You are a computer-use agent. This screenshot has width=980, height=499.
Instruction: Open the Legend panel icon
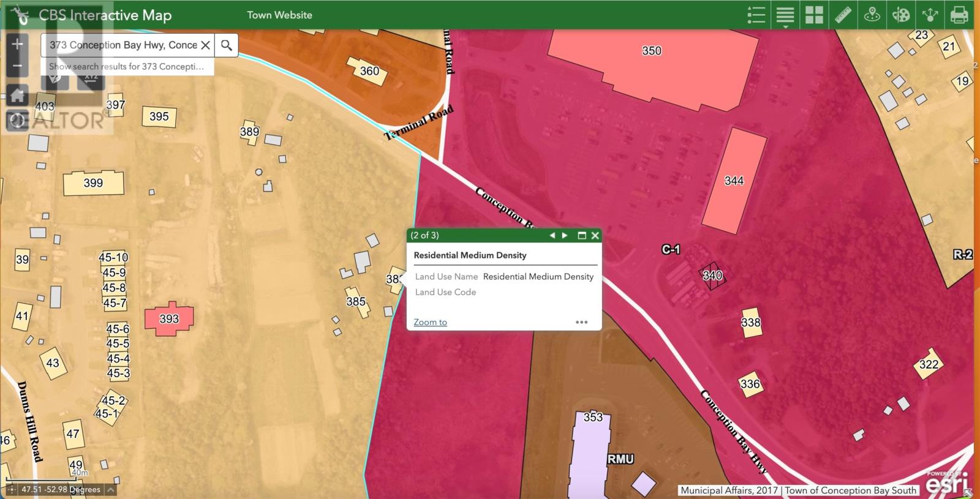(756, 15)
